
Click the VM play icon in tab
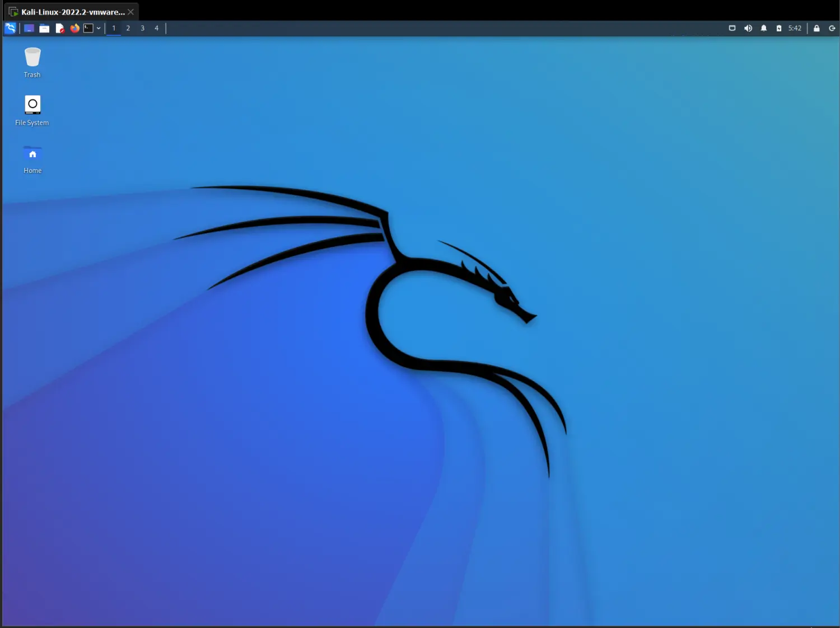click(13, 12)
